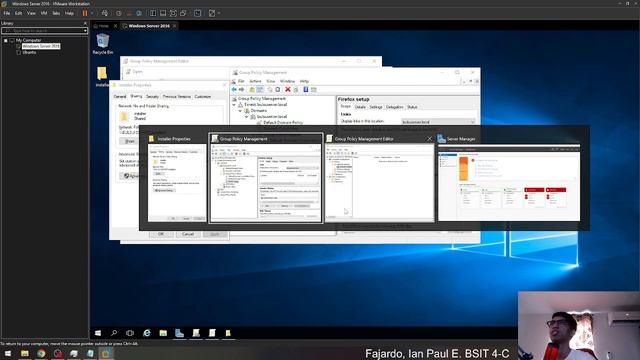Click OK in installer Properties dialog
Image resolution: width=640 pixels, height=360 pixels.
161,234
